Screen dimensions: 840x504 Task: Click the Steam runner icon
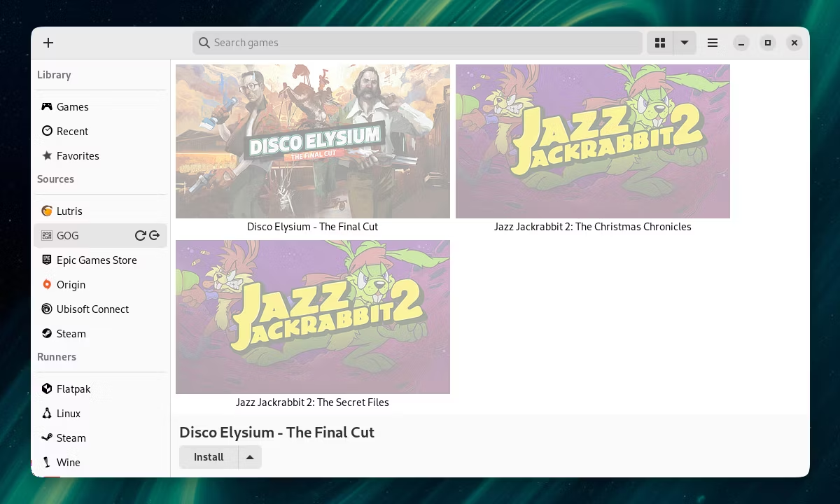[x=47, y=437]
